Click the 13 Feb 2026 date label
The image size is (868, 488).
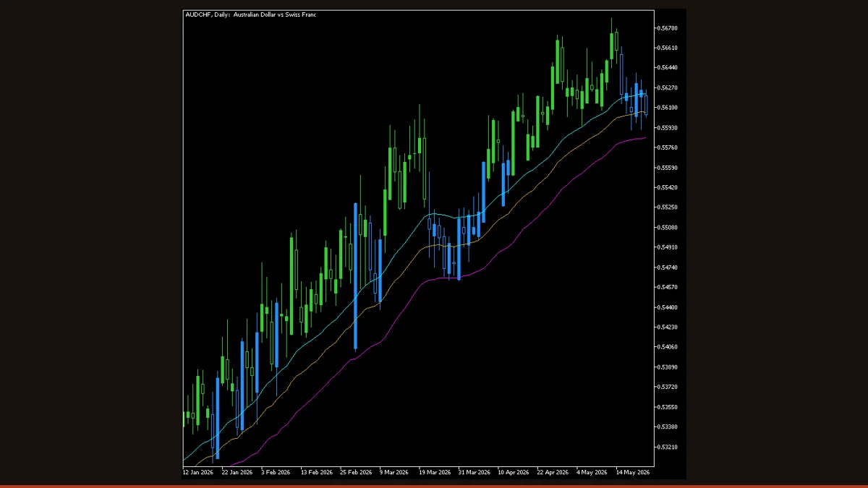point(317,472)
